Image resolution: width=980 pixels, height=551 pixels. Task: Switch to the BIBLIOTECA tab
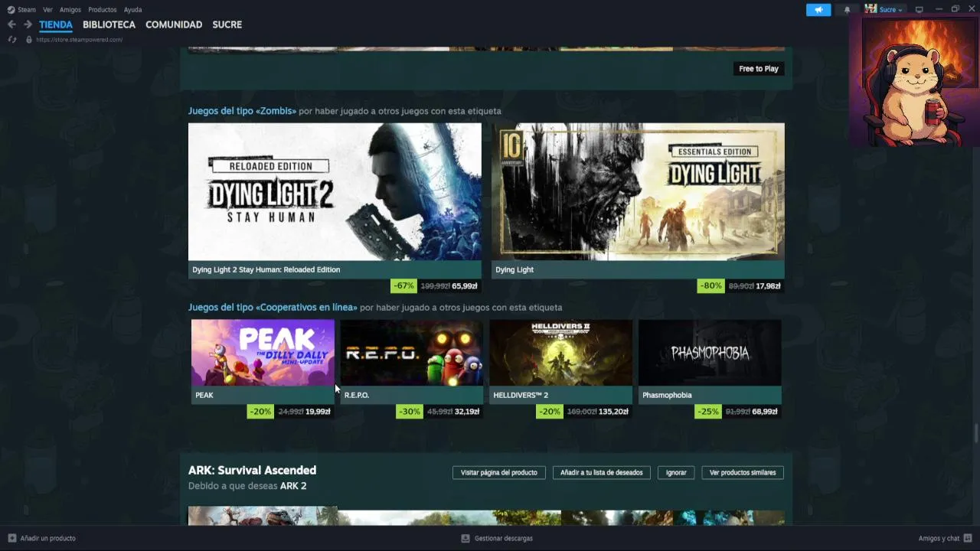point(109,24)
